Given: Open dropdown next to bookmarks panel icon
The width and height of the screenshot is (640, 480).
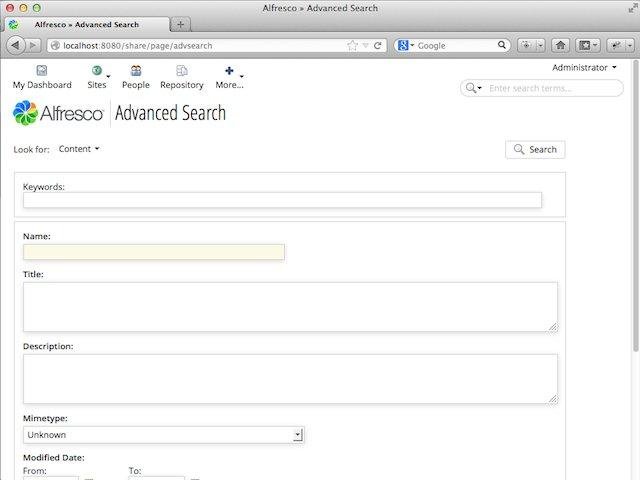Looking at the screenshot, I should (596, 45).
